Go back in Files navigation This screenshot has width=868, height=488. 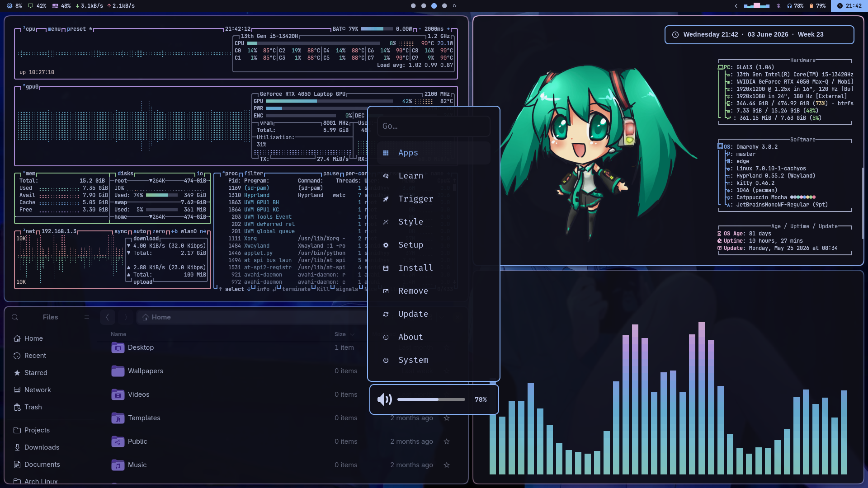pos(108,317)
